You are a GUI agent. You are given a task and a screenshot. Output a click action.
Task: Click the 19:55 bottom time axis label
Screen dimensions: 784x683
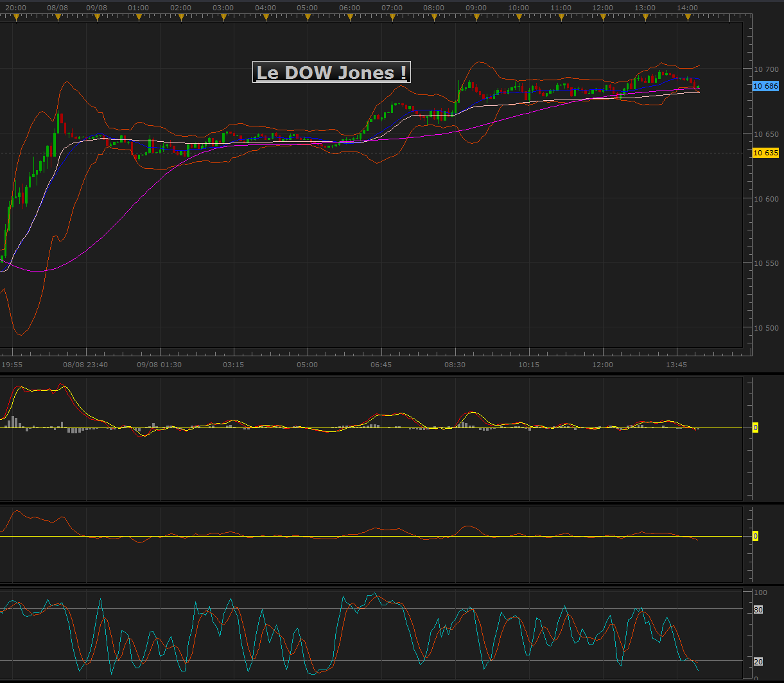(12, 365)
